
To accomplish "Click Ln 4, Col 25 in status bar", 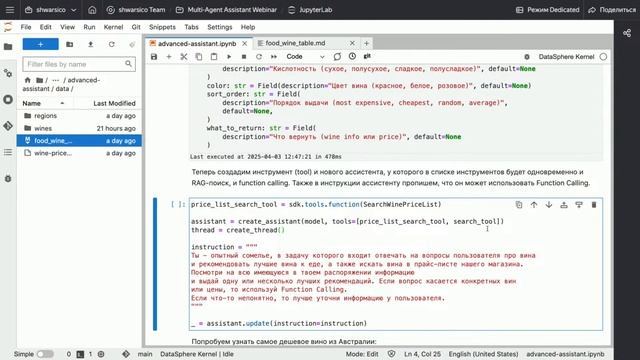I will click(x=422, y=354).
